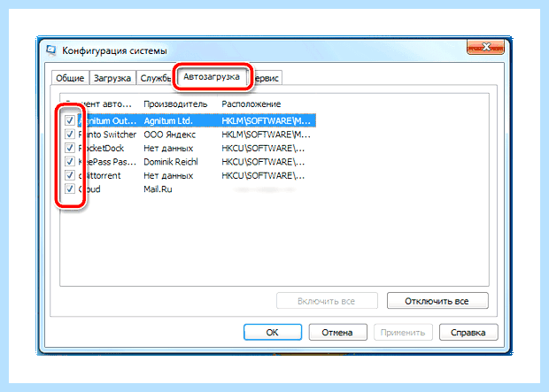Toggle the RocketDock startup checkbox
This screenshot has height=392, width=549.
(x=70, y=148)
